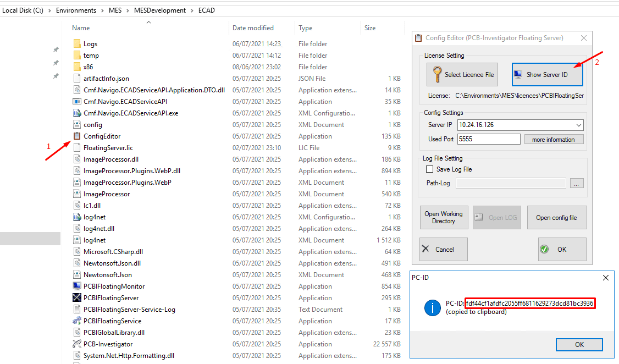Click the PCBIFloatingMonitor application icon

pos(77,286)
